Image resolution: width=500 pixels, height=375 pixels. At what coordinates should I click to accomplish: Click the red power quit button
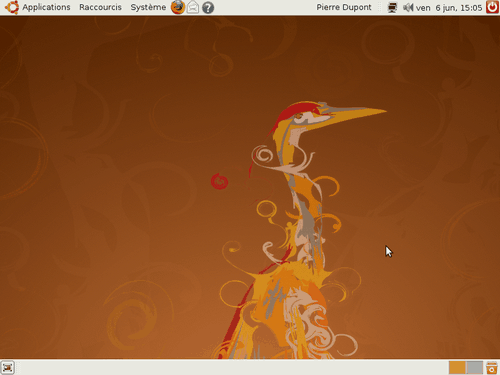492,7
